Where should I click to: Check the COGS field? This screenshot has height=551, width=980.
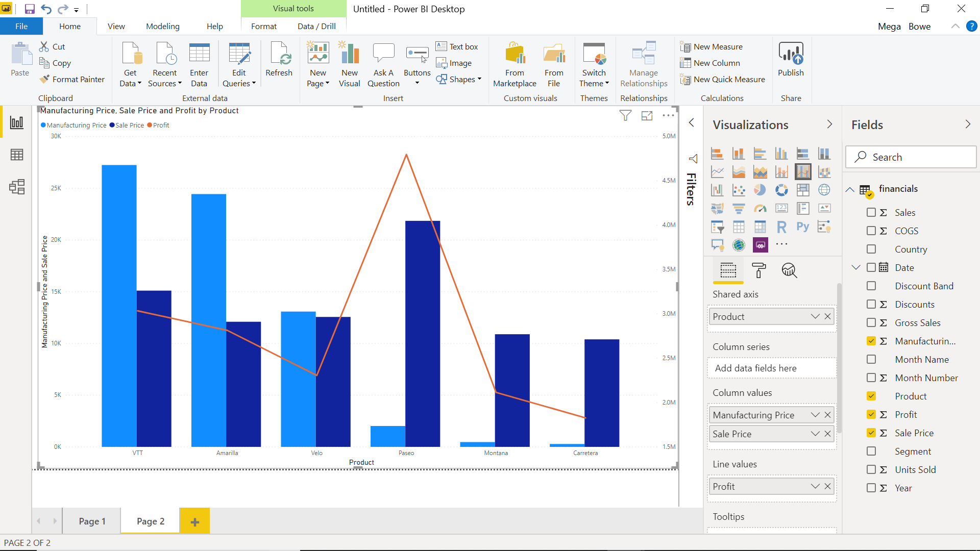[x=871, y=231]
